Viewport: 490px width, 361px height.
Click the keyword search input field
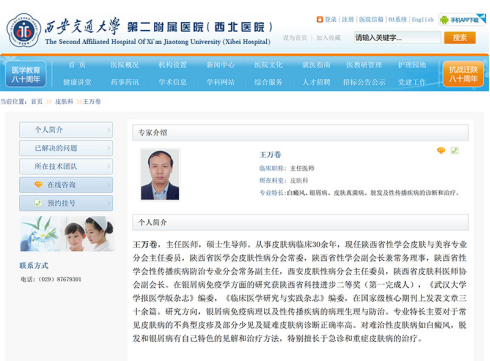pyautogui.click(x=397, y=38)
